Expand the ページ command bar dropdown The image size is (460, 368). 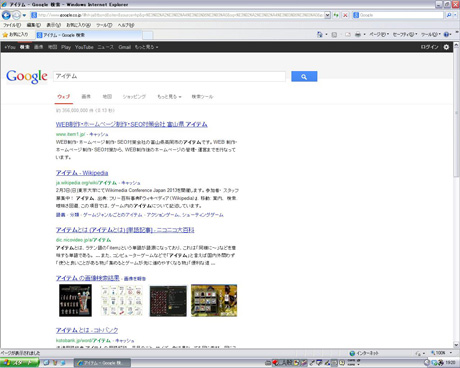click(x=379, y=34)
